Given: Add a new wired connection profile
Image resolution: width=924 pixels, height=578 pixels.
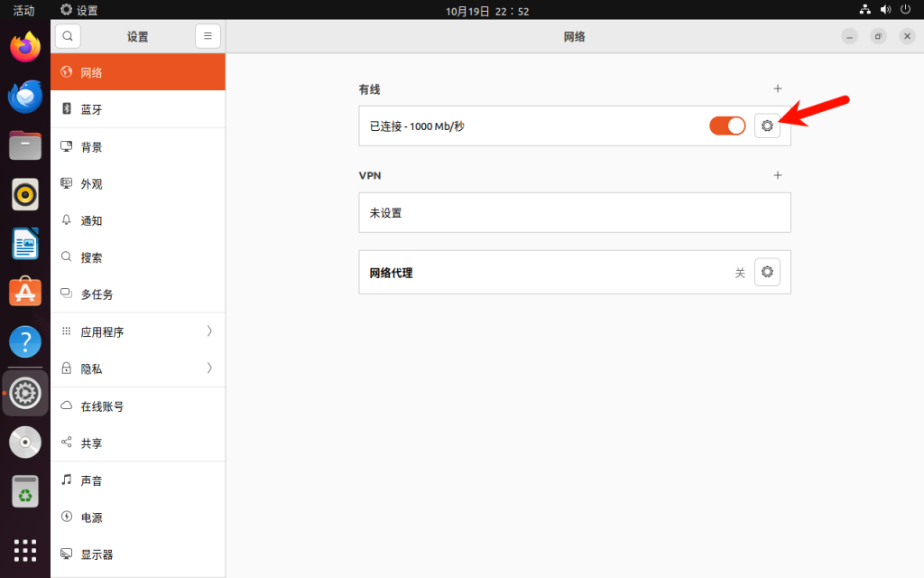Looking at the screenshot, I should (778, 89).
